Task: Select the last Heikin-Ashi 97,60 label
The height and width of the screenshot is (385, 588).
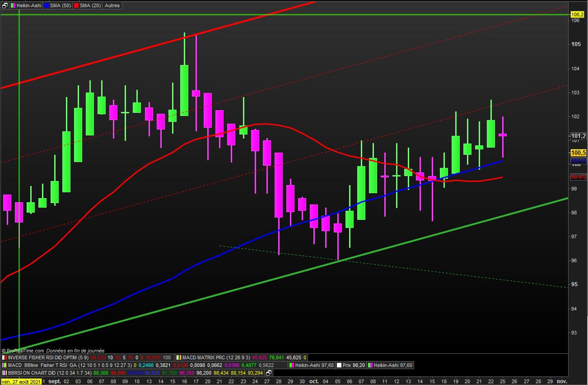Action: click(x=392, y=365)
